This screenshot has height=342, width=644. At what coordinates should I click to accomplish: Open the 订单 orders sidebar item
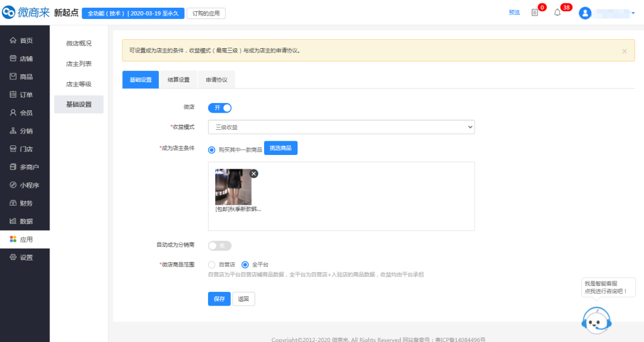pos(24,94)
